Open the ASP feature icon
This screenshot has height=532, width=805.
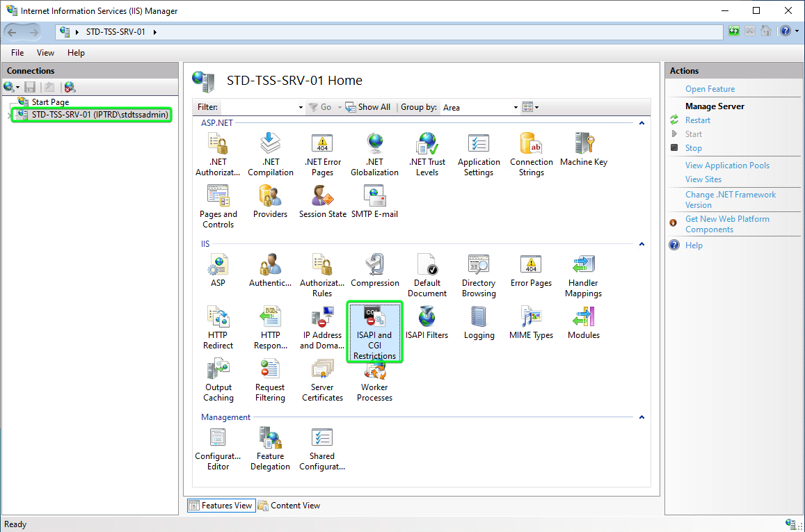(218, 271)
